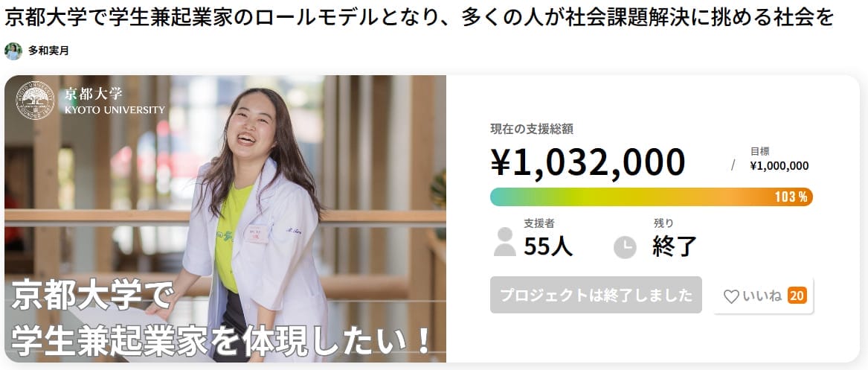Click the orange 20 likes count badge
Viewport: 868px width, 370px height.
(797, 296)
